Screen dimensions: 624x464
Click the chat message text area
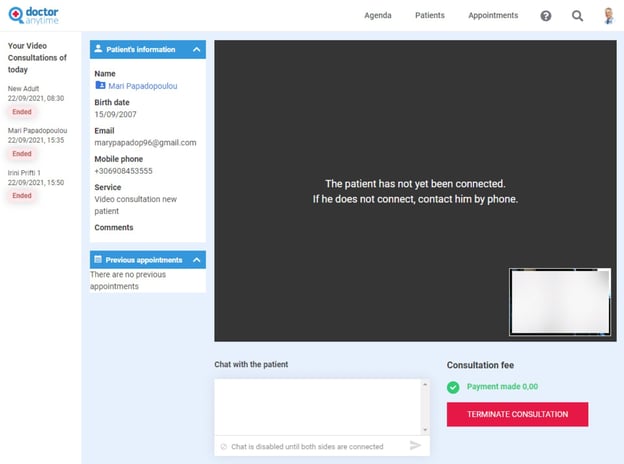[x=318, y=407]
